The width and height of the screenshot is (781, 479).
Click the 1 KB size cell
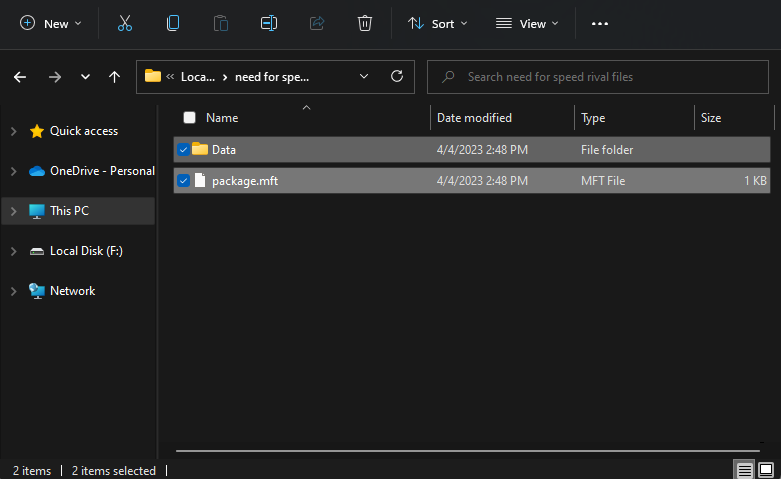pyautogui.click(x=755, y=181)
